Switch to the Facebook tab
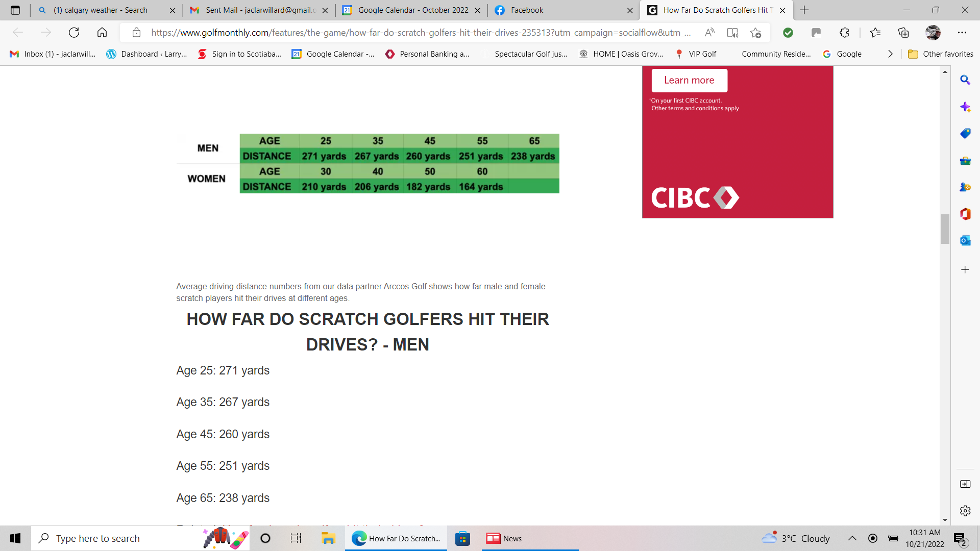The image size is (980, 551). [x=527, y=10]
